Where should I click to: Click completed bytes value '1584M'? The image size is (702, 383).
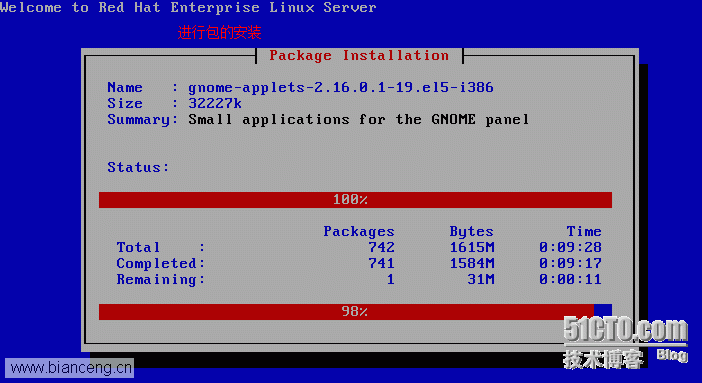[472, 263]
